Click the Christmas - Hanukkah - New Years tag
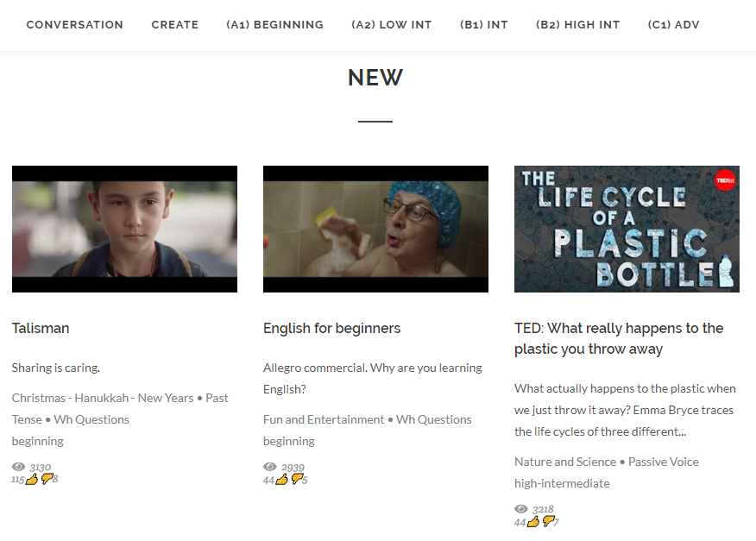The image size is (756, 541). (103, 399)
